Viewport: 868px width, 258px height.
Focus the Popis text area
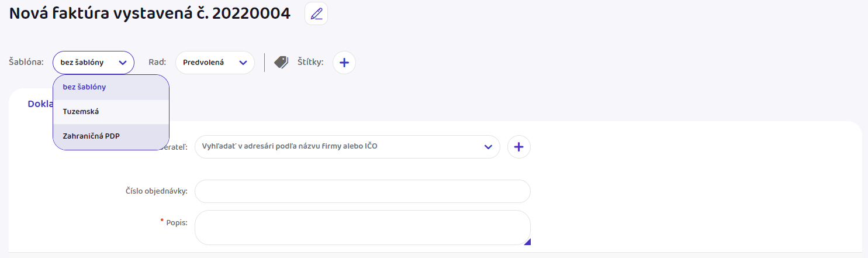click(x=362, y=227)
